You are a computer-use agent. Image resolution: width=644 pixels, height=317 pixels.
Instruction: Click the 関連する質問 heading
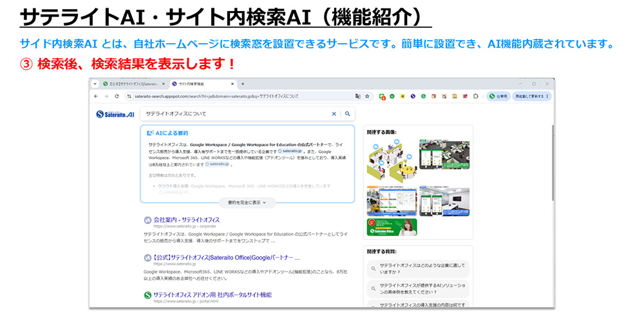(381, 252)
